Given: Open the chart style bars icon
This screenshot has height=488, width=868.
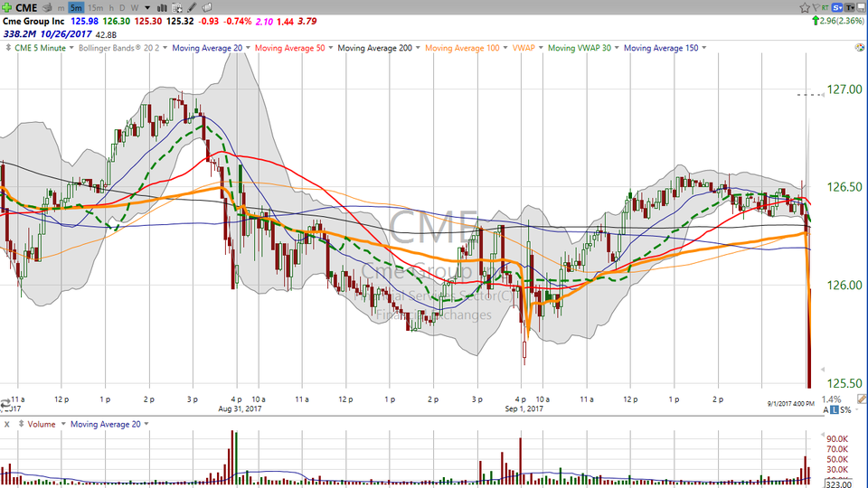Looking at the screenshot, I should 162,8.
